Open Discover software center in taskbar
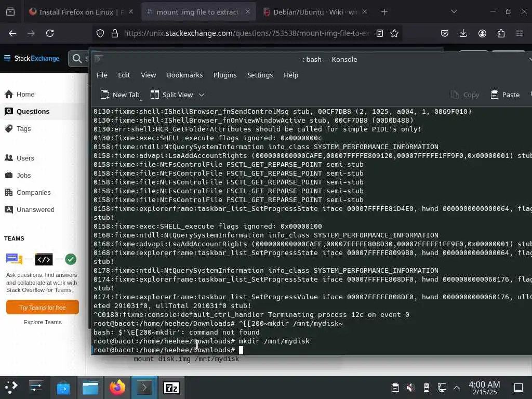Image resolution: width=532 pixels, height=399 pixels. [x=63, y=388]
